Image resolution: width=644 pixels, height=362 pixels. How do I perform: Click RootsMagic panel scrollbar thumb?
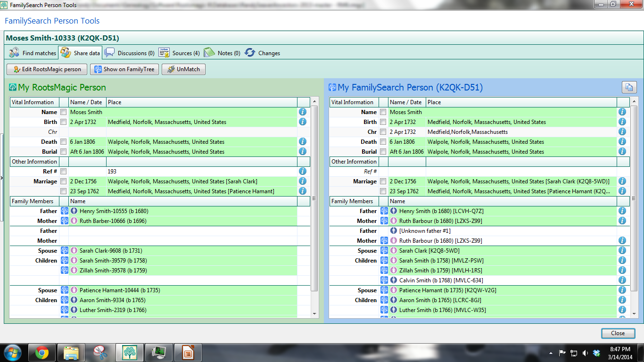coord(314,198)
